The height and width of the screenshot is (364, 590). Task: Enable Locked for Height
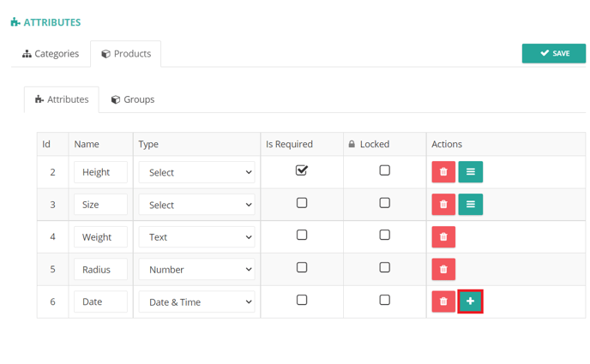tap(384, 170)
